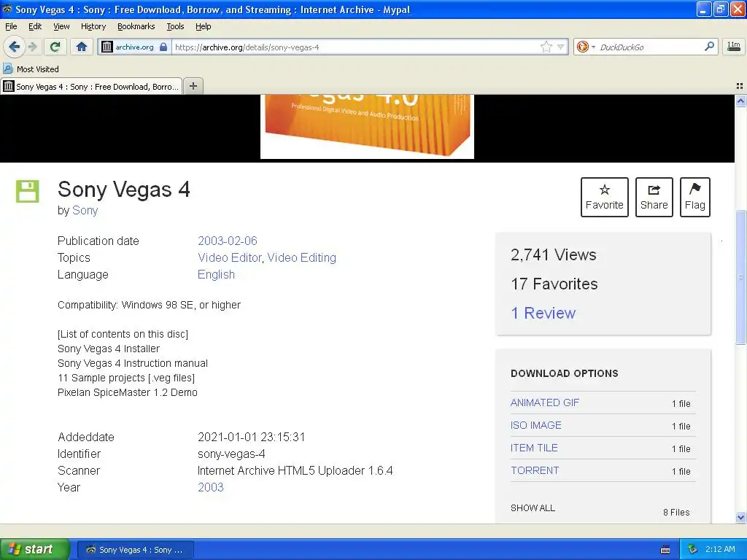Image resolution: width=747 pixels, height=560 pixels.
Task: Click the archive.org site identity icon
Action: coord(107,47)
